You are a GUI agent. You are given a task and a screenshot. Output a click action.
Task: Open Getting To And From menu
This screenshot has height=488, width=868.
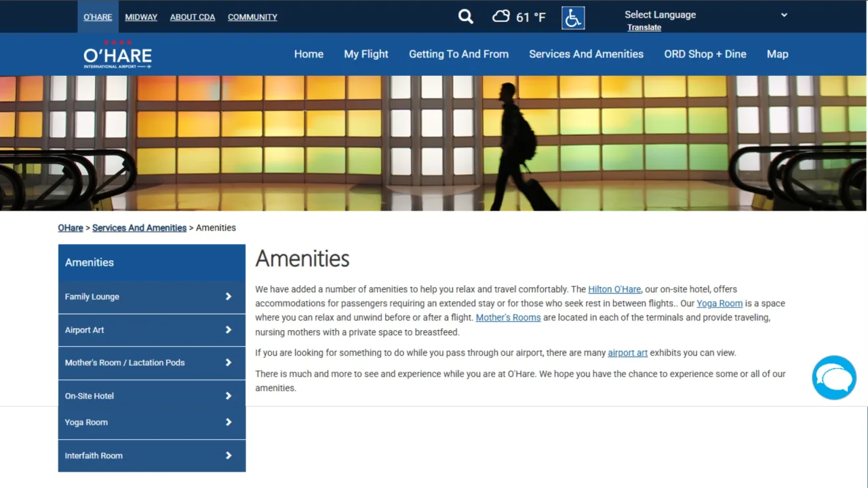[458, 54]
